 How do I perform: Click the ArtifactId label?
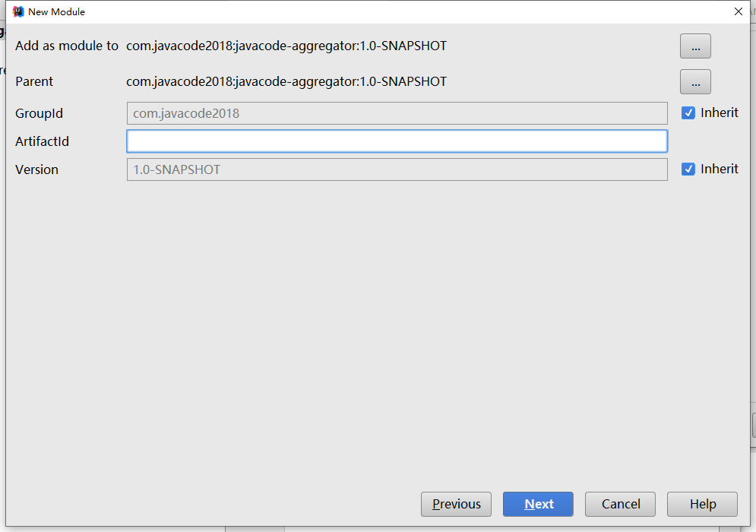pos(42,141)
